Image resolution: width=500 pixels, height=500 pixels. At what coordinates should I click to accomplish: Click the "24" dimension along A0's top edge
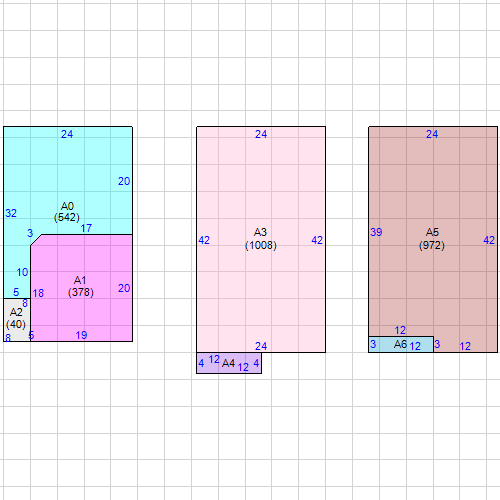click(x=67, y=134)
